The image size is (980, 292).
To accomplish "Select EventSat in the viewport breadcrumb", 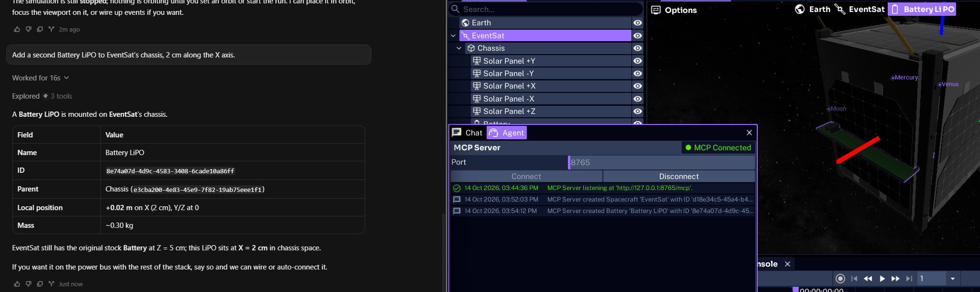I will click(x=860, y=9).
